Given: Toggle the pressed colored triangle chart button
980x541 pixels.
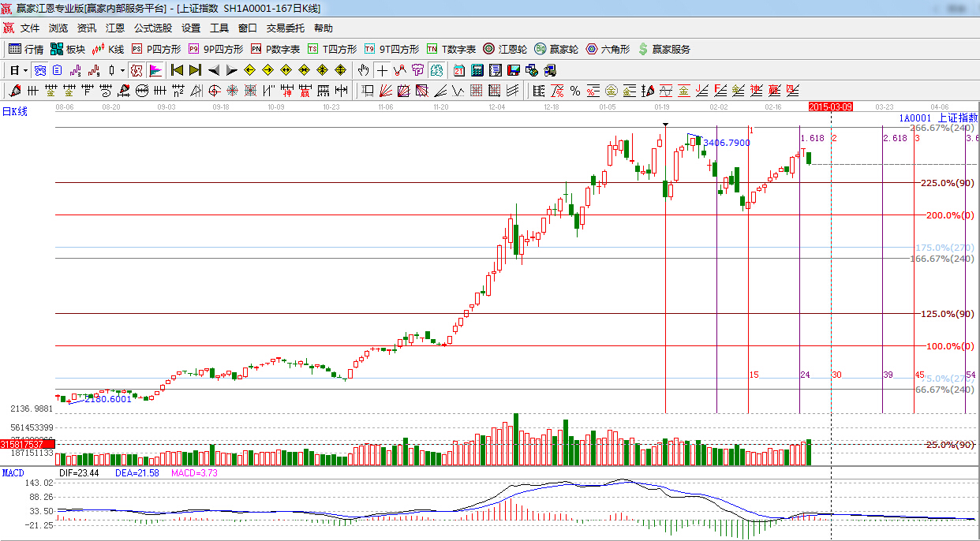Looking at the screenshot, I should click(155, 70).
